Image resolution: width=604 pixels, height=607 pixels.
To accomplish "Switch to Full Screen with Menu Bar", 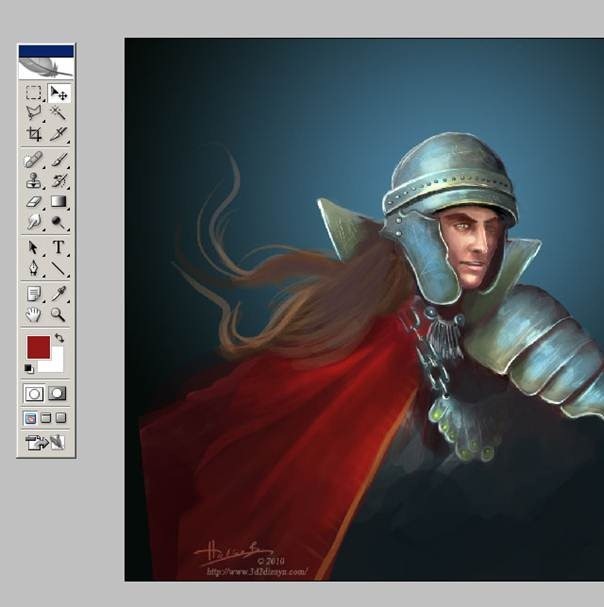I will (x=46, y=418).
